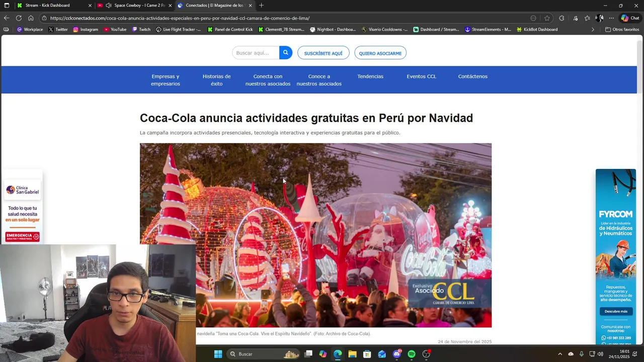
Task: Open Microsoft Edge on the taskbar
Action: (338, 354)
